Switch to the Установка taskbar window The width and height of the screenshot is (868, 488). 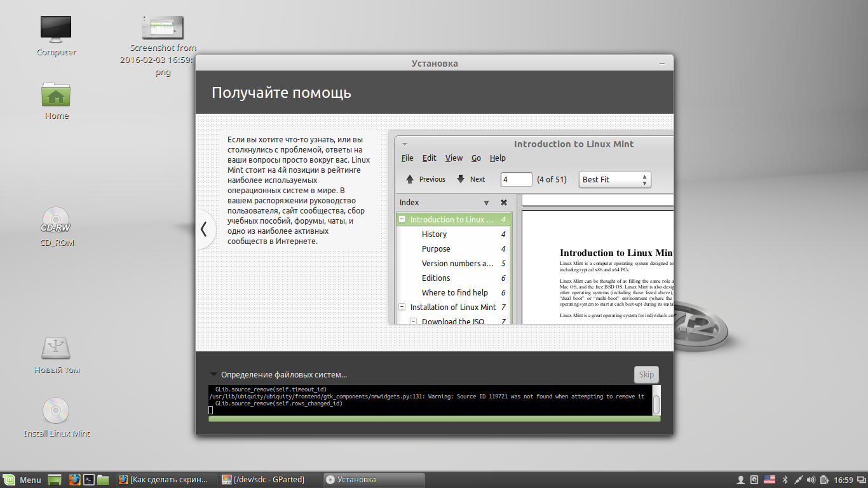pyautogui.click(x=374, y=480)
